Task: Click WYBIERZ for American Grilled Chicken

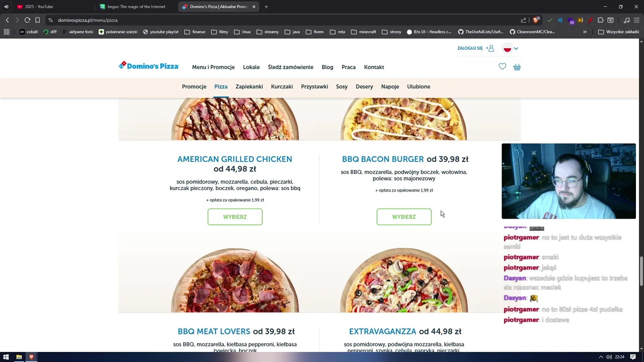Action: click(x=235, y=217)
